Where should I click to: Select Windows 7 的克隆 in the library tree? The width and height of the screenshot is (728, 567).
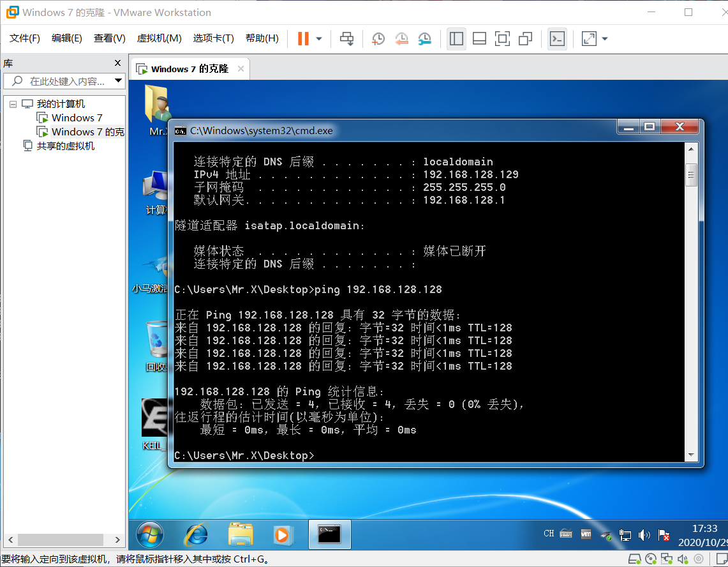[81, 132]
